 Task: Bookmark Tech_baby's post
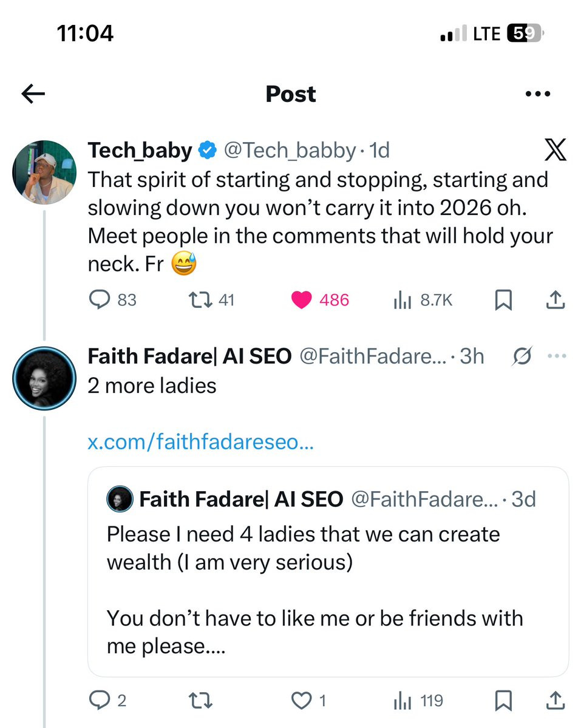(503, 300)
